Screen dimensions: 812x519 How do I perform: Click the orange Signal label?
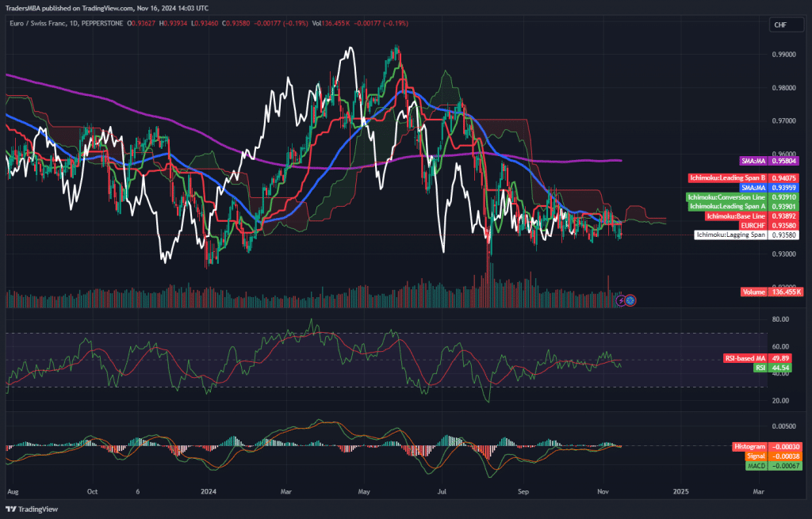[x=755, y=456]
